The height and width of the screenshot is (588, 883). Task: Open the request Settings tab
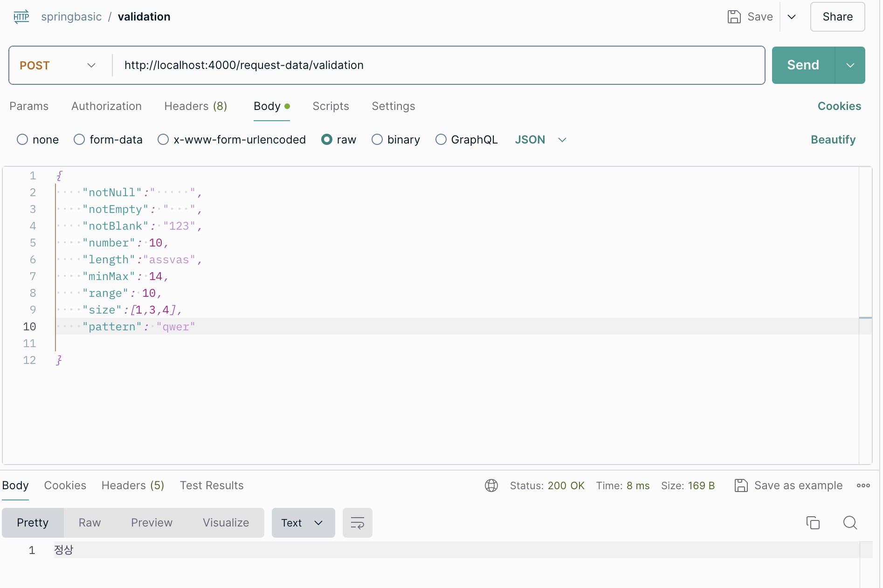tap(393, 106)
